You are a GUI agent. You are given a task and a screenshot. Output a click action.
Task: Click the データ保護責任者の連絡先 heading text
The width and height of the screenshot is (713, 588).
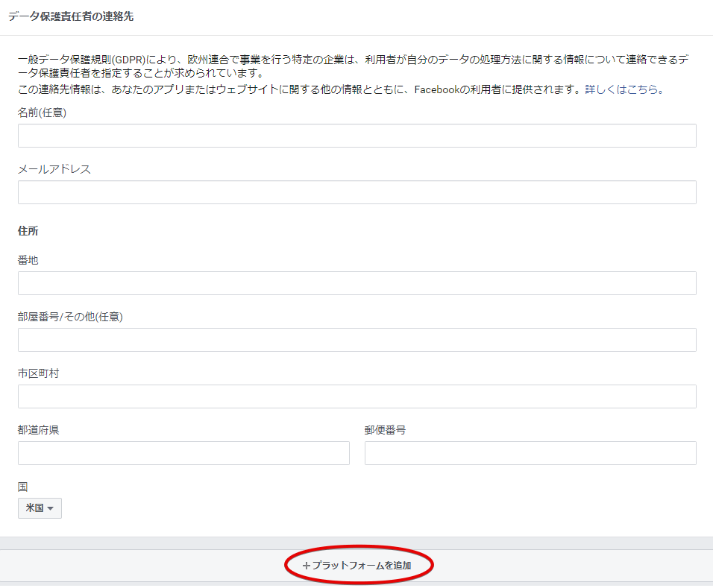(x=71, y=17)
